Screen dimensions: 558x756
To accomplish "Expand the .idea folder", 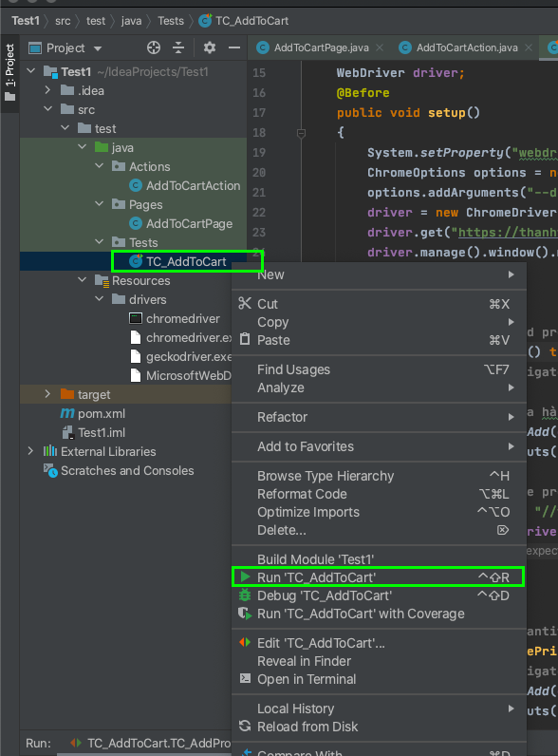I will tap(47, 90).
